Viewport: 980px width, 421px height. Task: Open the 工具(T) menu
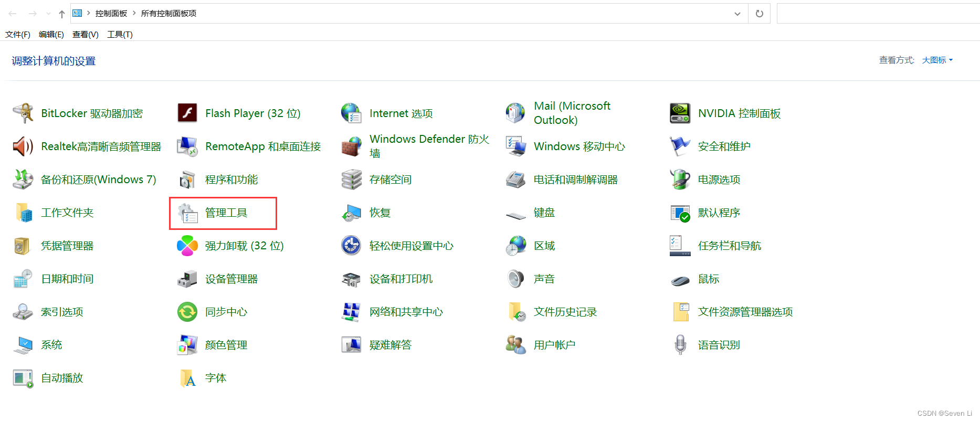[120, 34]
